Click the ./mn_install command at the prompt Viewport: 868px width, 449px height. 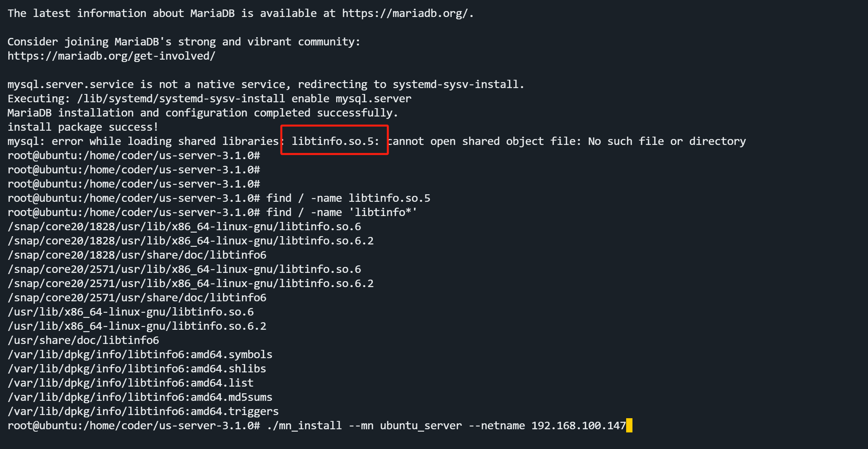coord(304,425)
